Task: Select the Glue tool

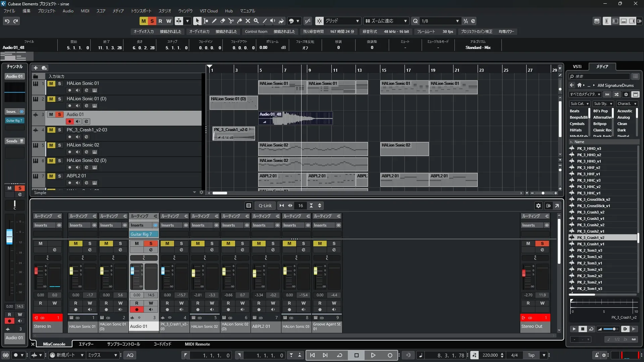Action: 239,21
